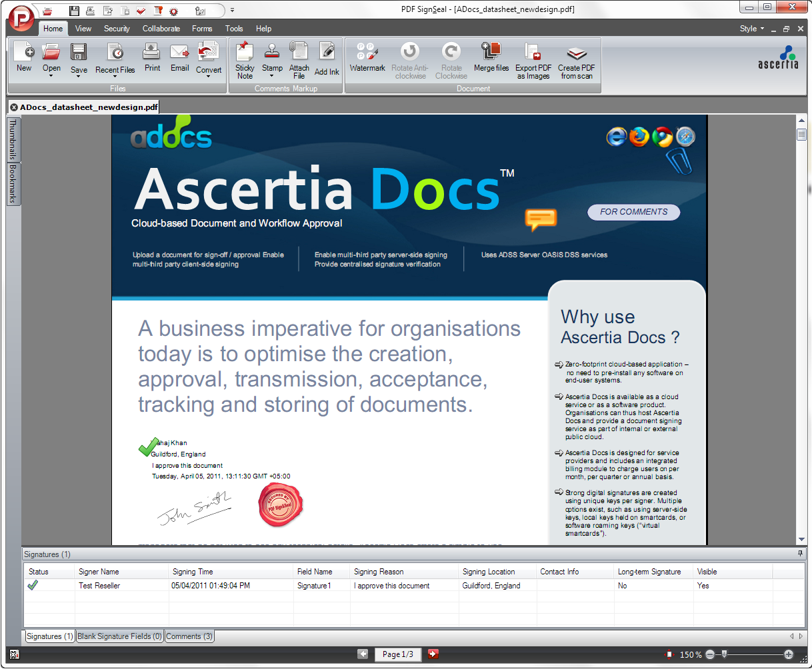
Task: Click the red gear quick access icon
Action: [174, 11]
